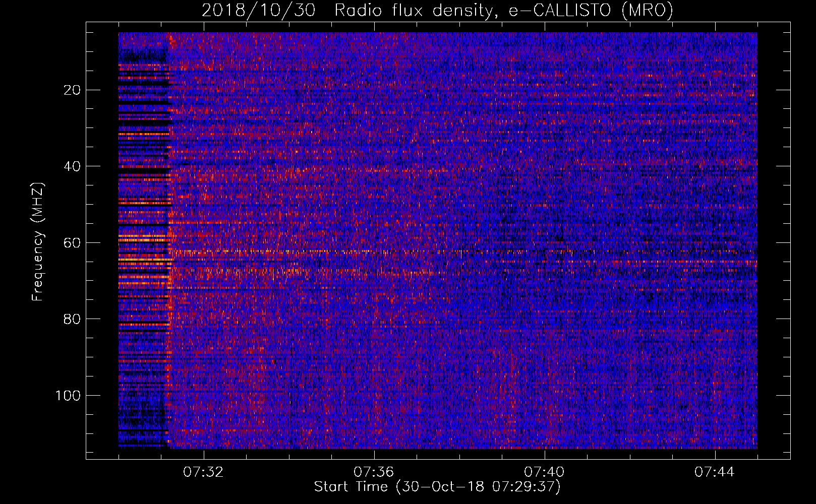The image size is (816, 504).
Task: Click the '80' frequency tick label
Action: pyautogui.click(x=72, y=319)
